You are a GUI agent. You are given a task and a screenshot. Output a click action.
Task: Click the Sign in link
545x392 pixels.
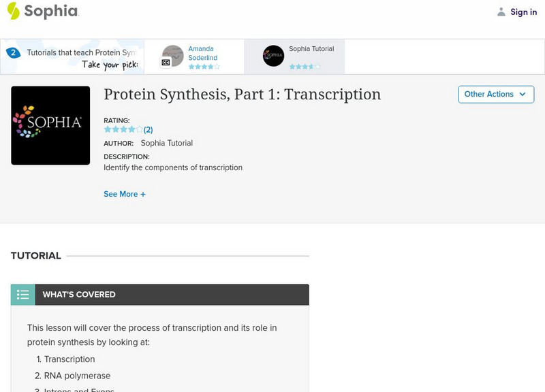tap(523, 12)
